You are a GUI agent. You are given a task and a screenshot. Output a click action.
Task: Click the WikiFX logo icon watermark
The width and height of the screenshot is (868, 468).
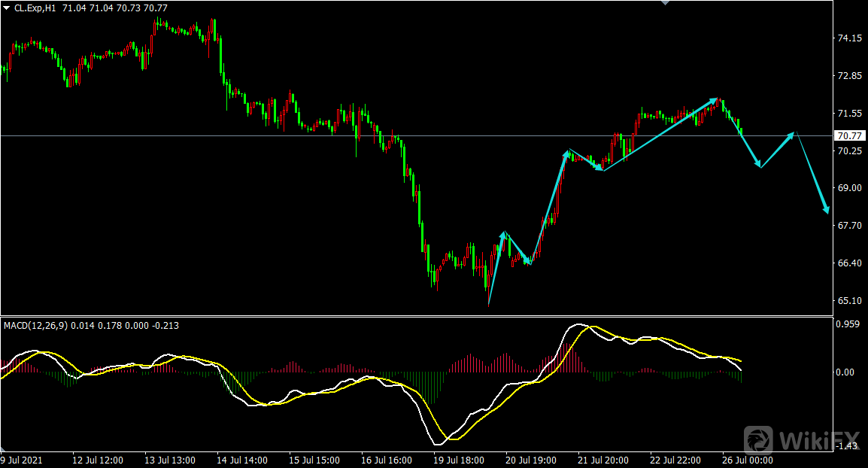pyautogui.click(x=759, y=439)
